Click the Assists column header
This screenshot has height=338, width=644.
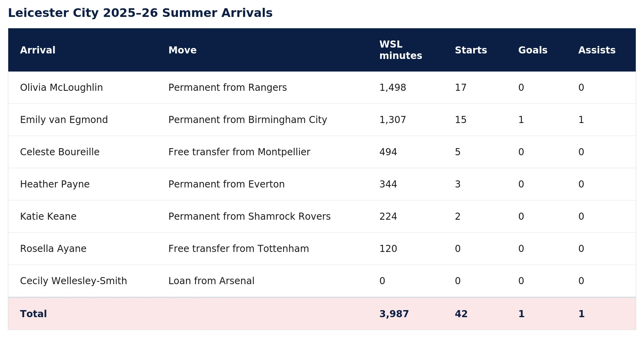point(597,50)
